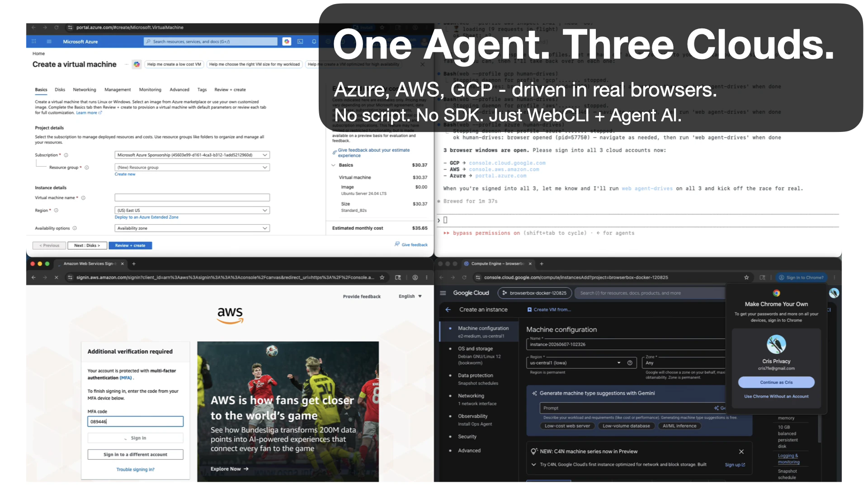Click the info icon beside Subscription
The width and height of the screenshot is (868, 488).
coord(66,155)
